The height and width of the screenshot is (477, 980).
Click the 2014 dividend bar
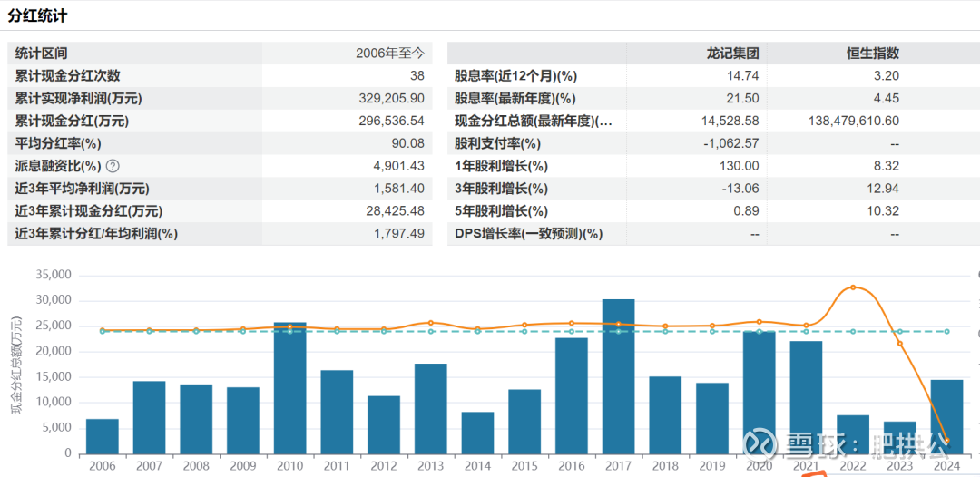[477, 433]
